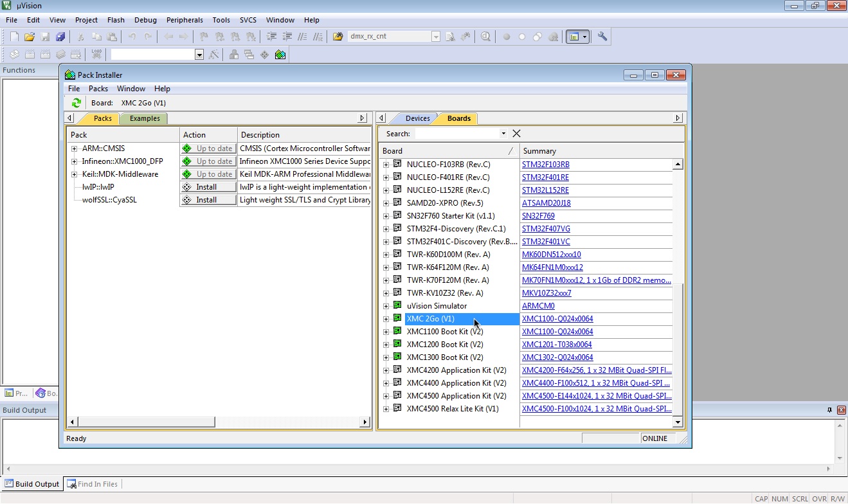
Task: Click the green refresh icon in Pack Installer
Action: [x=77, y=103]
